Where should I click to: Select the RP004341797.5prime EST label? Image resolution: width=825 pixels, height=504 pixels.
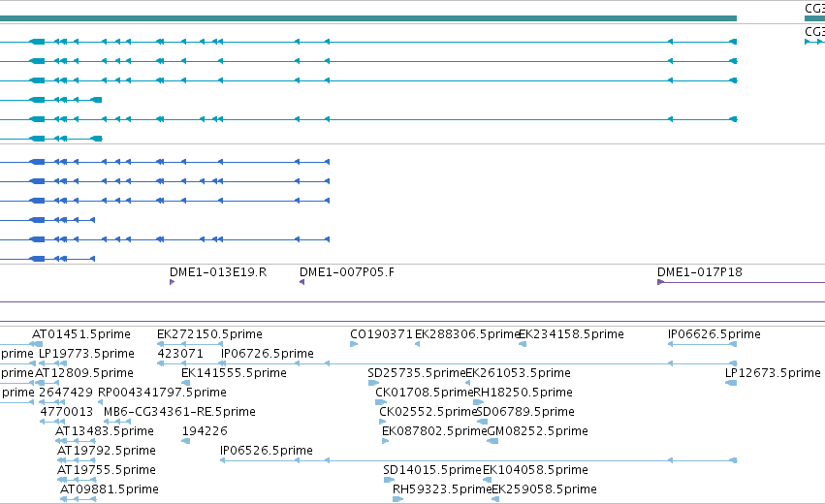162,393
